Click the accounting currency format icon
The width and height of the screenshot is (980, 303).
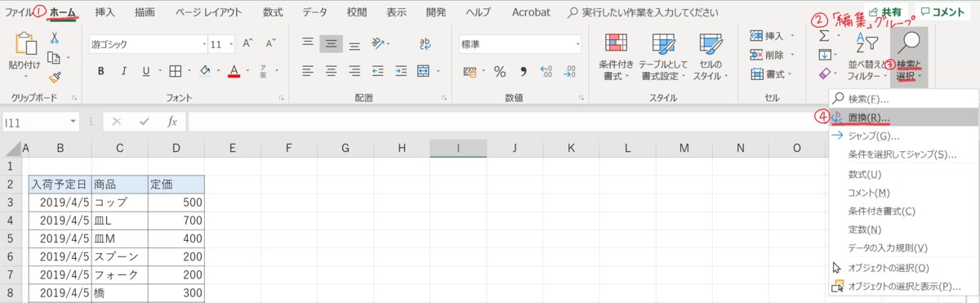(x=470, y=72)
